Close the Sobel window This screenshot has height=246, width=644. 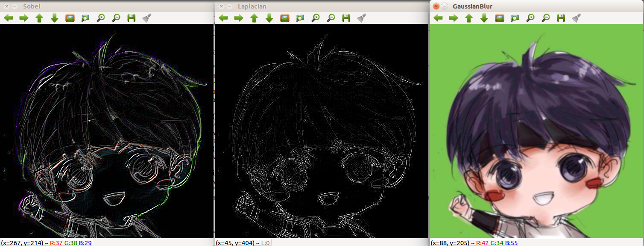(6, 6)
